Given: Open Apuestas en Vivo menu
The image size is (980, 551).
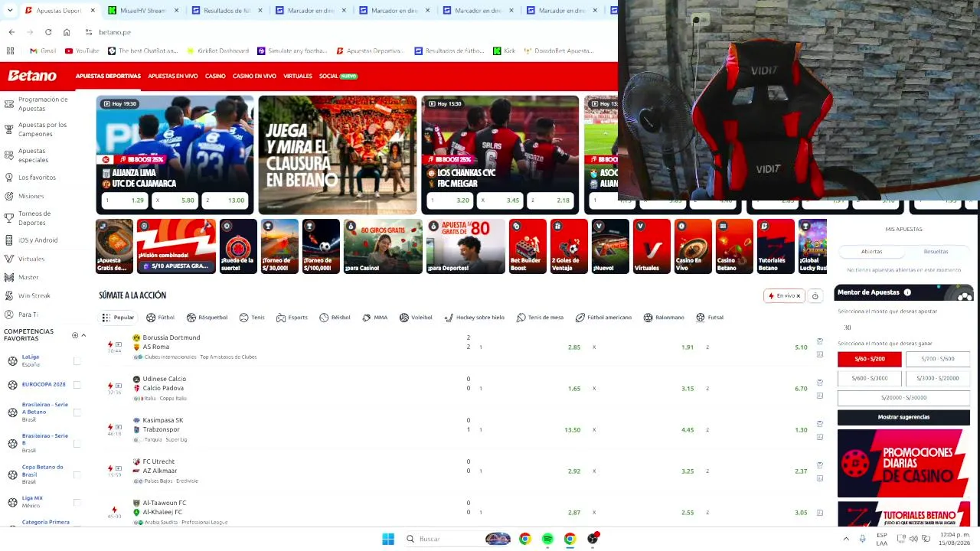Looking at the screenshot, I should click(x=173, y=76).
